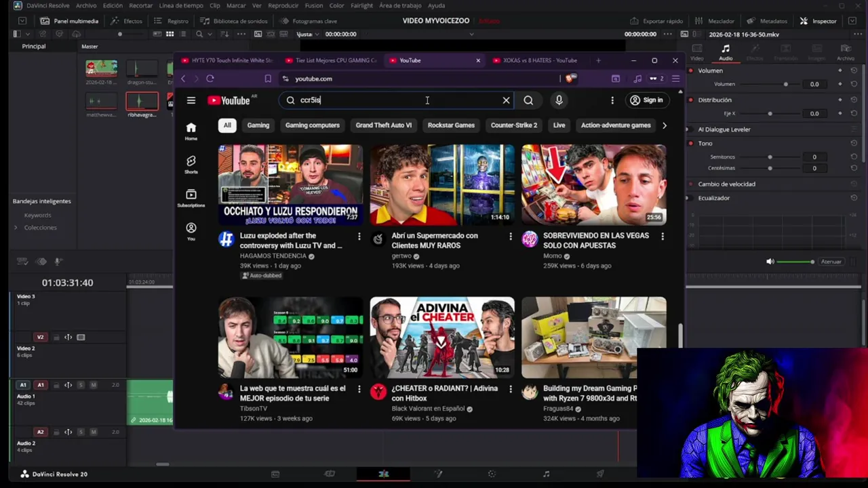Screen dimensions: 868x488
Task: Click Atenuar button in Resolve
Action: pos(831,262)
